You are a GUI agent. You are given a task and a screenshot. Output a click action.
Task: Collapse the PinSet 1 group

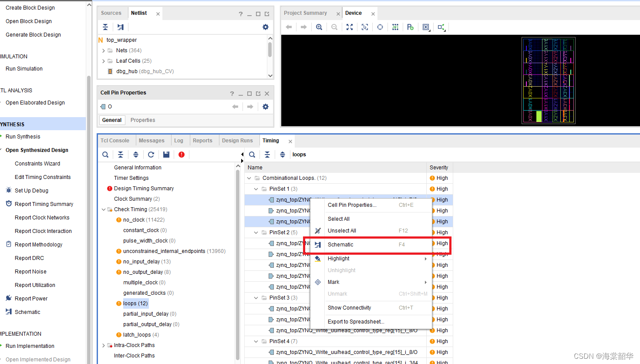tap(256, 189)
